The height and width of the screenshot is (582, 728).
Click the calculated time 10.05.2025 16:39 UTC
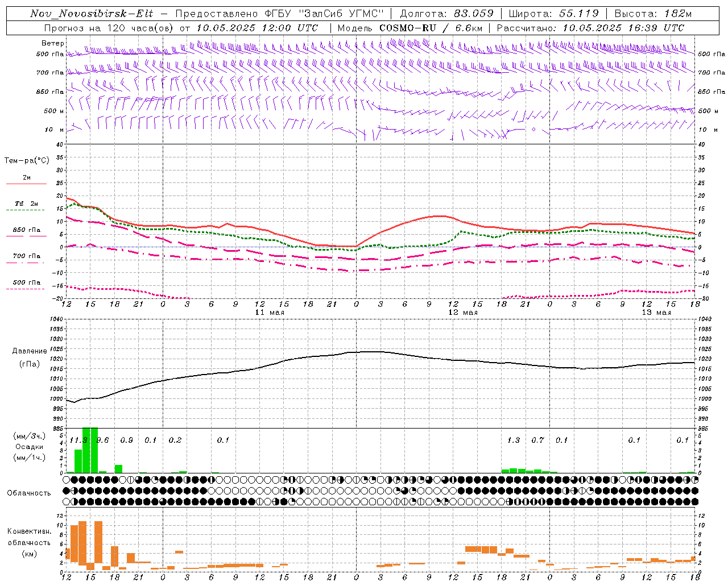click(624, 28)
